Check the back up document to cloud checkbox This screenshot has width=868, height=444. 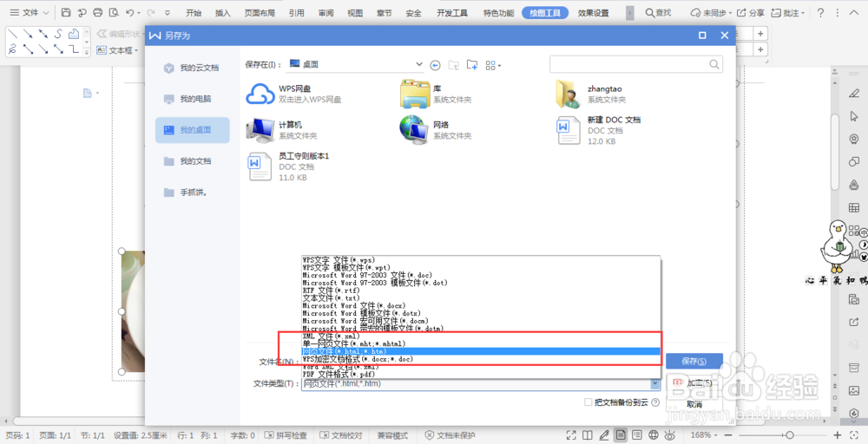tap(589, 402)
